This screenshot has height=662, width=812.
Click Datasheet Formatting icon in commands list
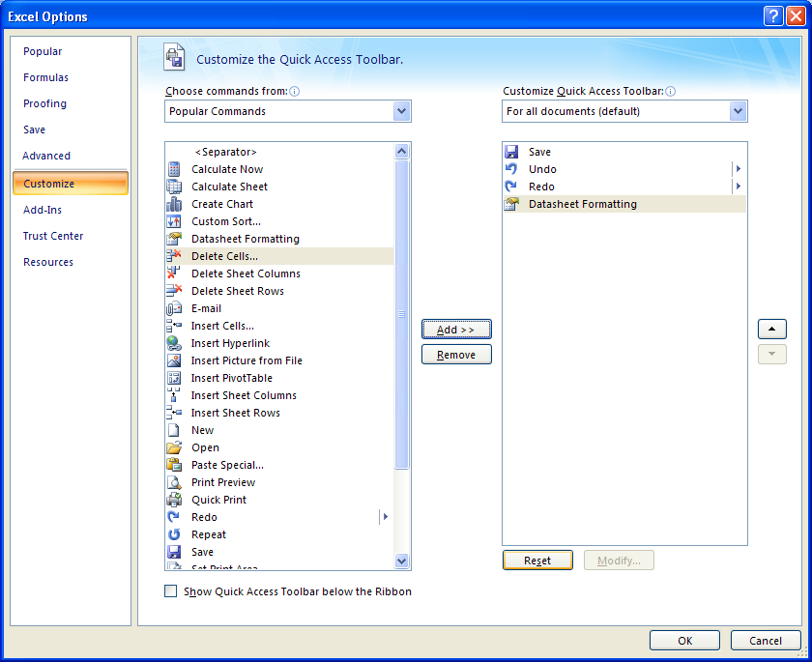174,239
